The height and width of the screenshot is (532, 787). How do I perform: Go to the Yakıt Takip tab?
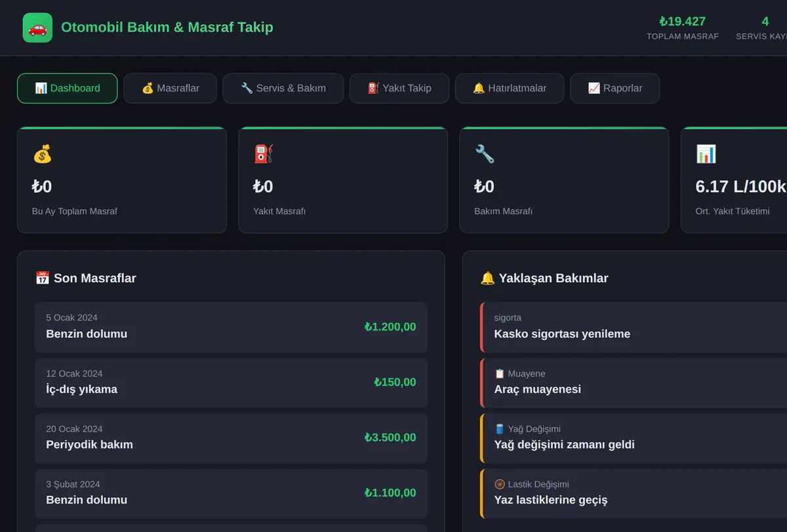(399, 89)
